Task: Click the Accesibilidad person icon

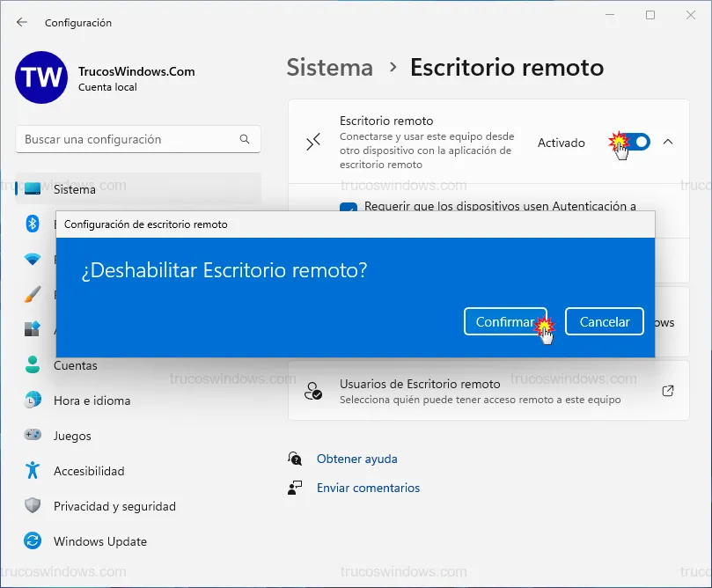Action: coord(33,471)
